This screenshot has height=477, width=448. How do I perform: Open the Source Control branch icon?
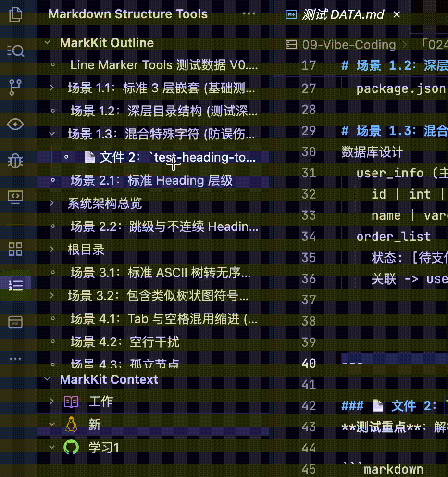click(15, 88)
